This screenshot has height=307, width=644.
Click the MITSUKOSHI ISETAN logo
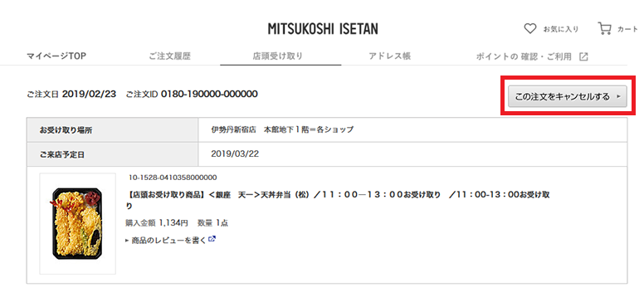tap(323, 29)
